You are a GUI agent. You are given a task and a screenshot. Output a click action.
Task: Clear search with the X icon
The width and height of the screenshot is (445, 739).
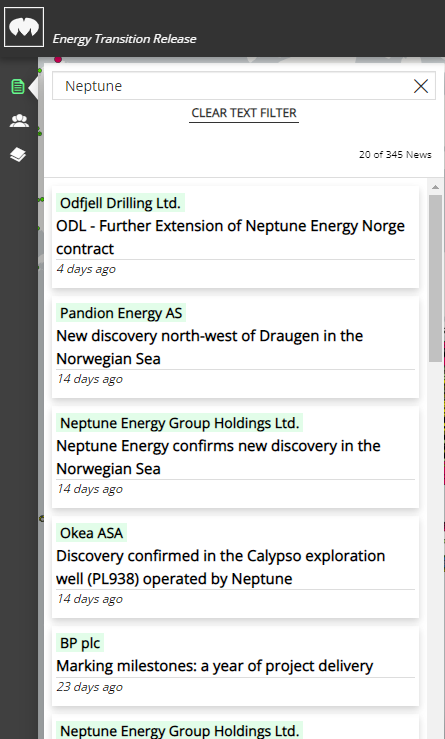tap(420, 86)
